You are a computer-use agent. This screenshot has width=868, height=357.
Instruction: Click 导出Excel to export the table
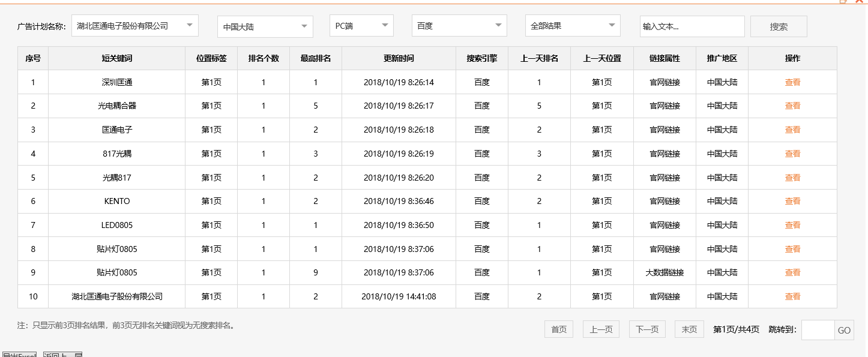coord(19,354)
